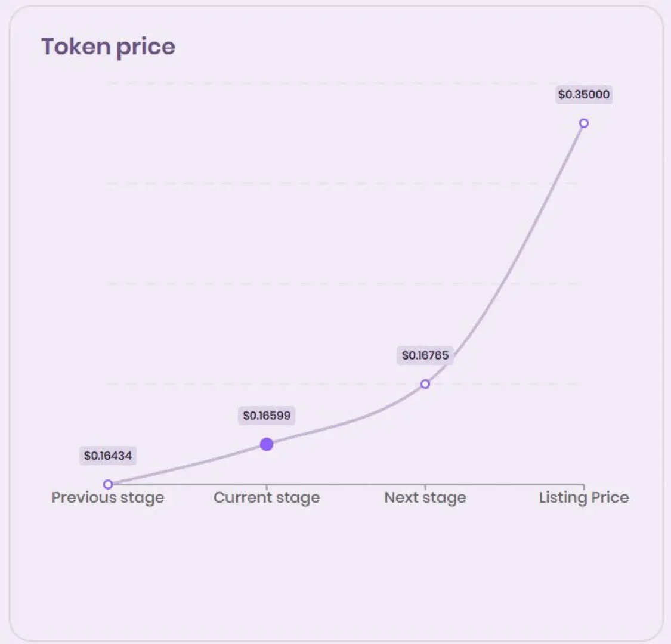Click the axis tick above Current stage
The width and height of the screenshot is (671, 644).
(267, 487)
